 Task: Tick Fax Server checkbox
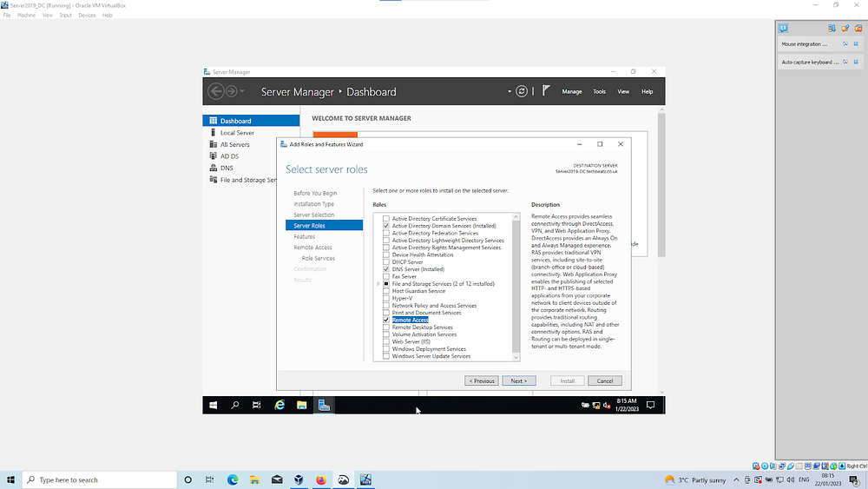(386, 276)
